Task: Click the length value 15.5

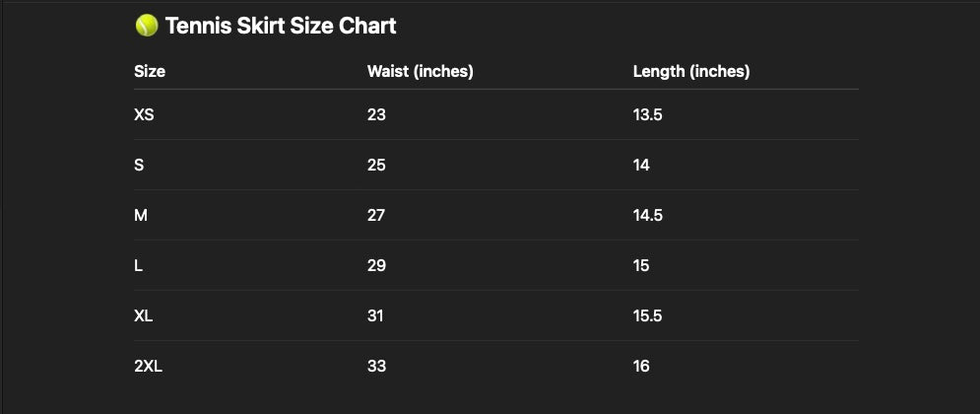Action: [647, 315]
